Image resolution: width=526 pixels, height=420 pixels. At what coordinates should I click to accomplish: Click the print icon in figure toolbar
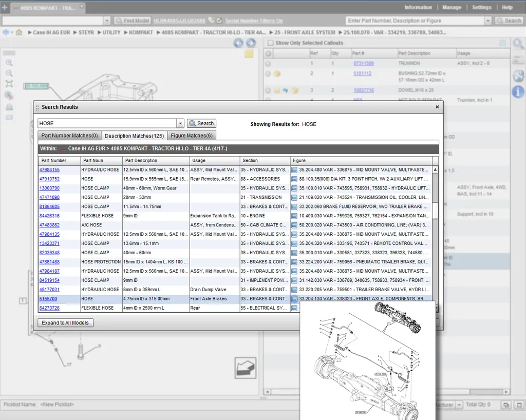click(x=9, y=107)
